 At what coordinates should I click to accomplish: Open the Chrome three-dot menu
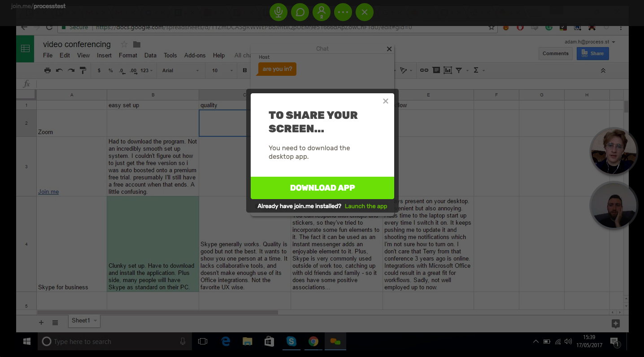click(x=621, y=27)
